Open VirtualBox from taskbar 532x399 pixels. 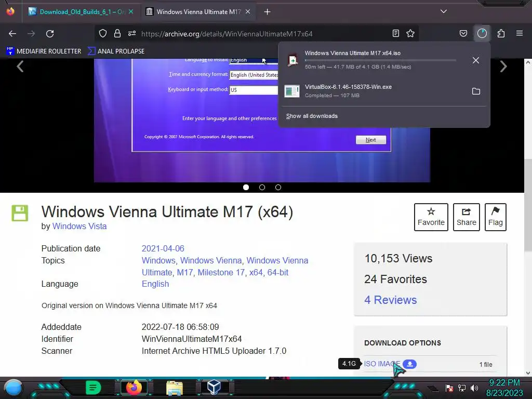point(214,387)
